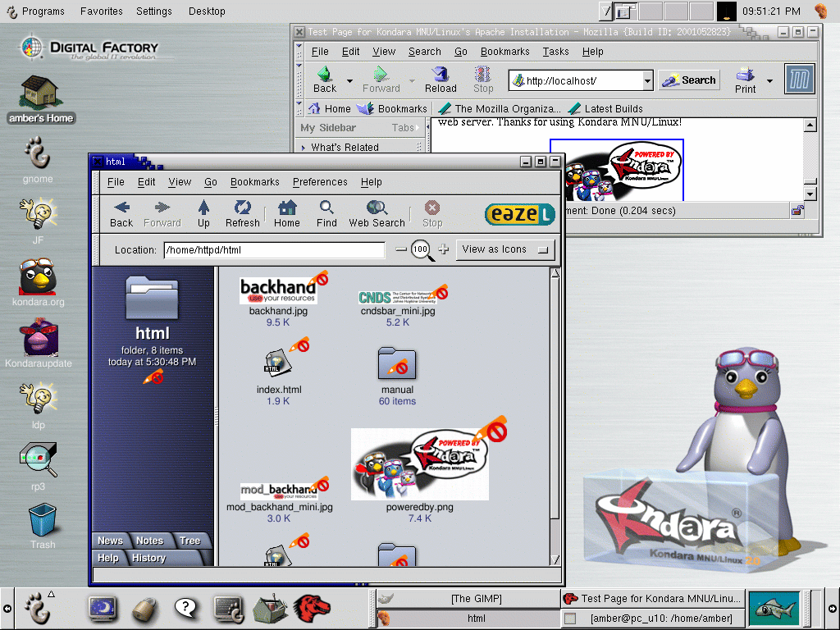Open Mozilla Print options dropdown arrow
This screenshot has height=630, width=840.
click(x=769, y=81)
